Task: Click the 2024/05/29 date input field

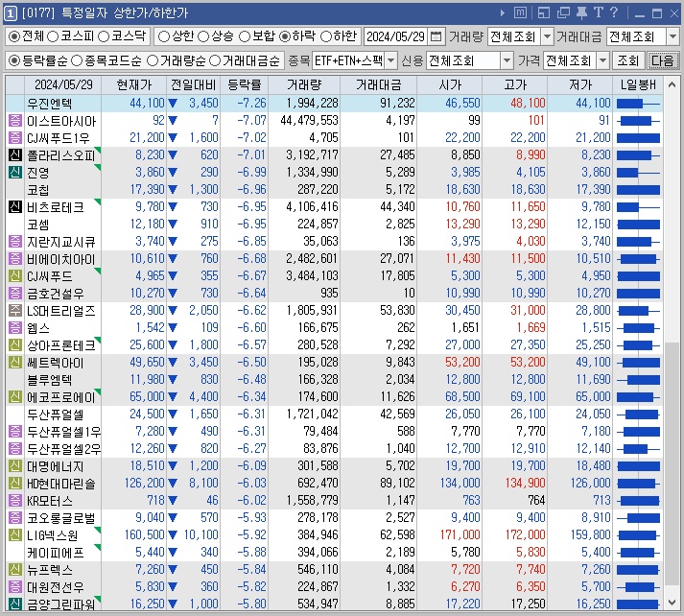Action: [x=396, y=36]
